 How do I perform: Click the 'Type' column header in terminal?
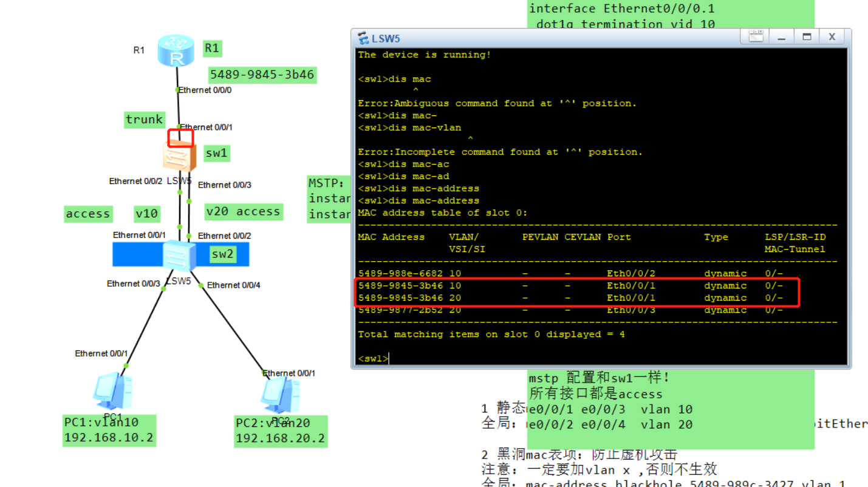(716, 237)
